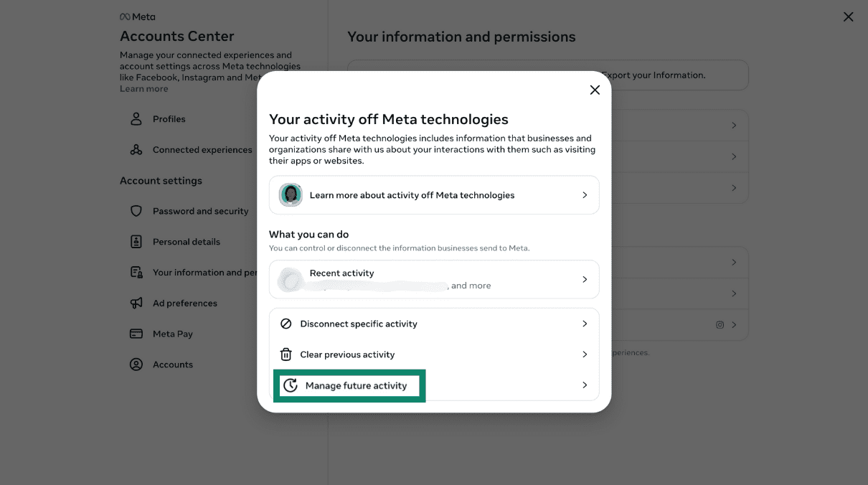This screenshot has height=485, width=868.
Task: Open Ad preferences via the megaphone icon
Action: (136, 303)
